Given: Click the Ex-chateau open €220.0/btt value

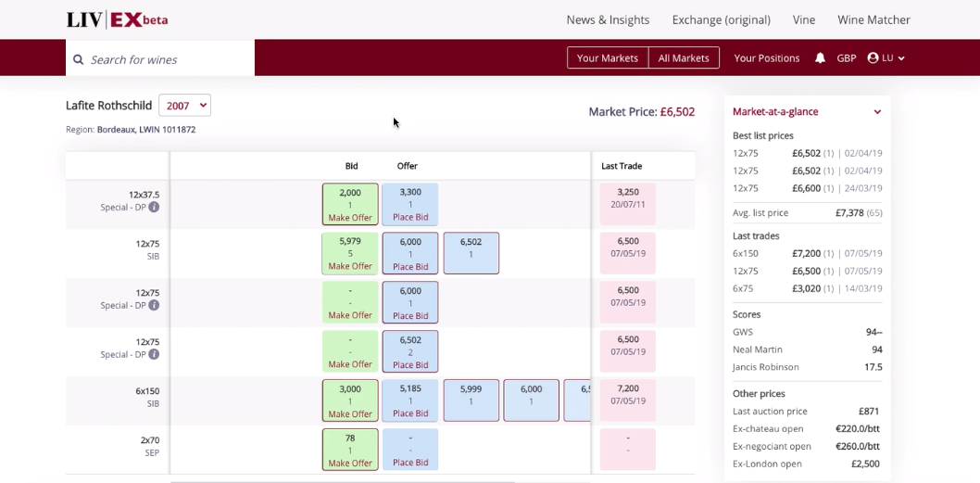Looking at the screenshot, I should tap(858, 429).
